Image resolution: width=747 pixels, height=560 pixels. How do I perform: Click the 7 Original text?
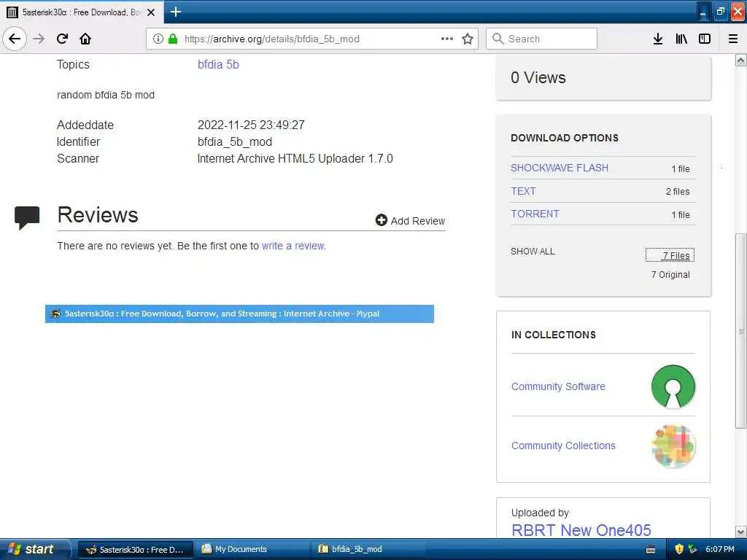(670, 275)
